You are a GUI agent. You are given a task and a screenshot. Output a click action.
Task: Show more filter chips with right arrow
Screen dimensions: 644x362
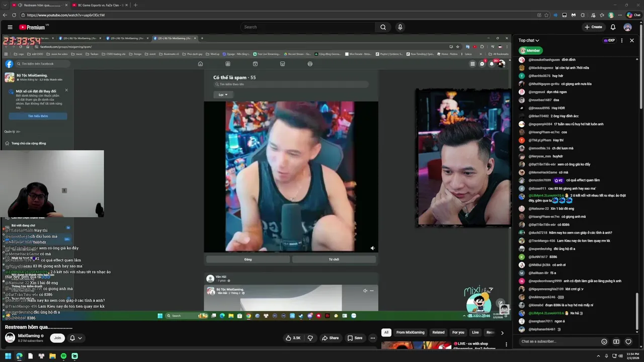click(x=502, y=332)
